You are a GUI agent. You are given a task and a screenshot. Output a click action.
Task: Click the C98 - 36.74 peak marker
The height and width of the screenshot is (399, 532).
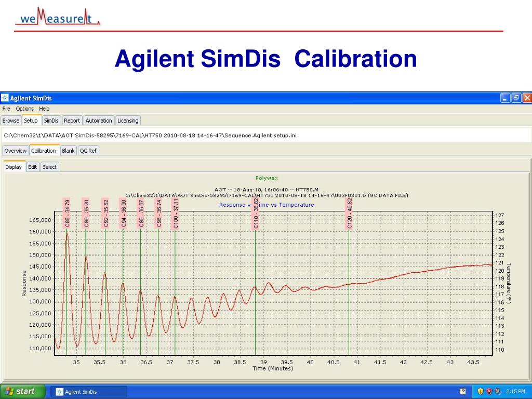[158, 214]
